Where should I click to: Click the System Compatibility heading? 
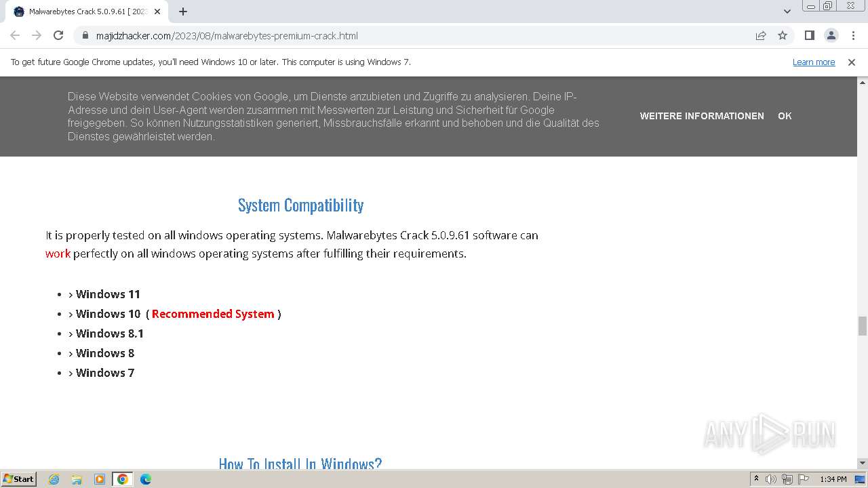click(300, 205)
